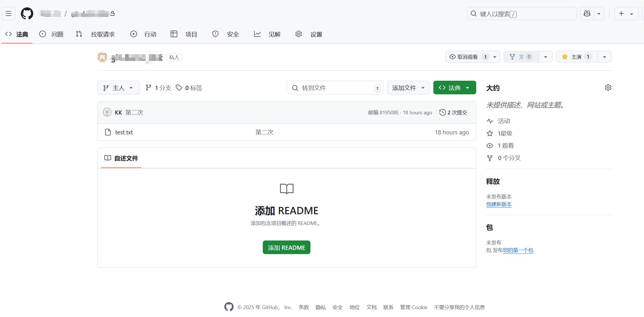This screenshot has height=317, width=644.
Task: Open the 创建新版本 link
Action: point(498,204)
